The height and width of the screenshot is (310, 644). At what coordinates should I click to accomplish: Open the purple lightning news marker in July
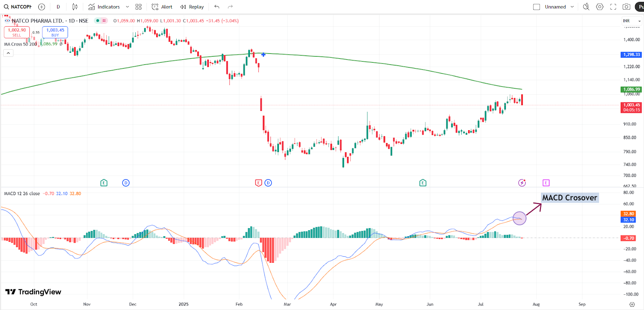tap(522, 183)
